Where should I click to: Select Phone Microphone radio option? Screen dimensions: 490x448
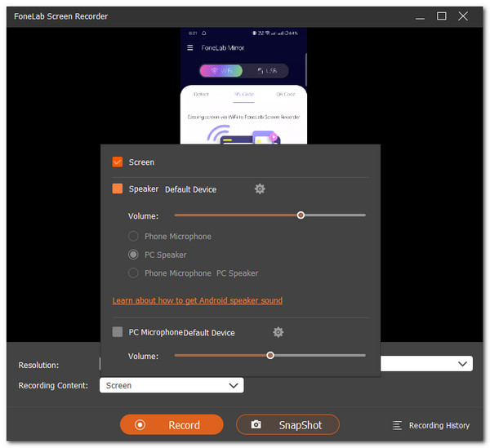pos(133,237)
